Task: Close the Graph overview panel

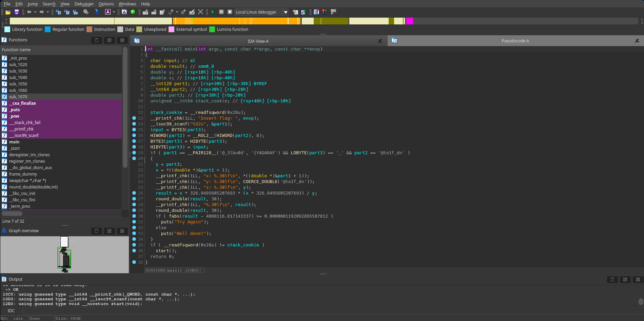Action: [x=122, y=231]
